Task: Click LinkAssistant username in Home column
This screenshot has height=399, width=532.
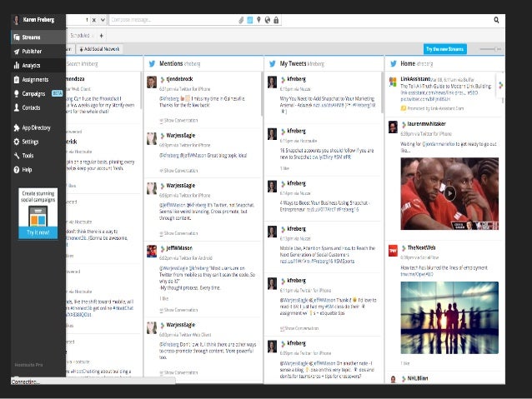Action: tap(415, 79)
